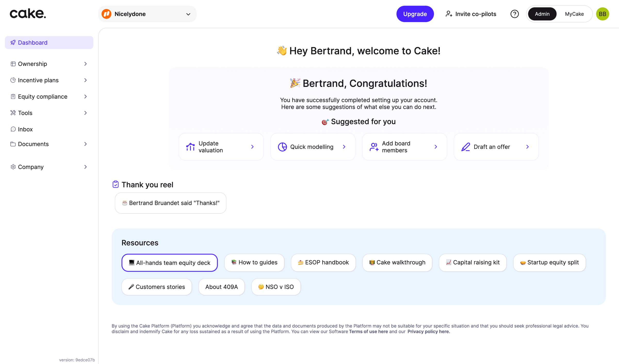Image resolution: width=619 pixels, height=364 pixels.
Task: Expand the Ownership menu chevron
Action: point(86,64)
